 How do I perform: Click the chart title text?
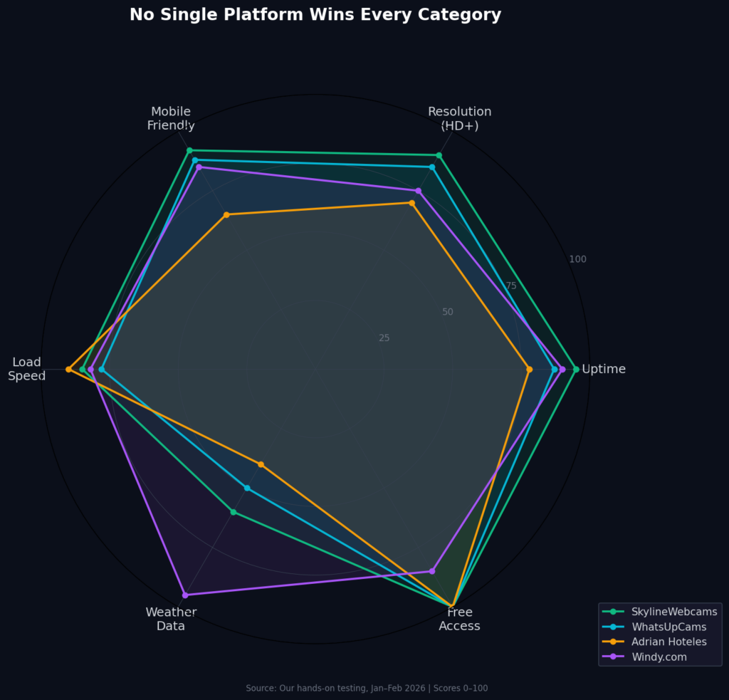click(315, 15)
